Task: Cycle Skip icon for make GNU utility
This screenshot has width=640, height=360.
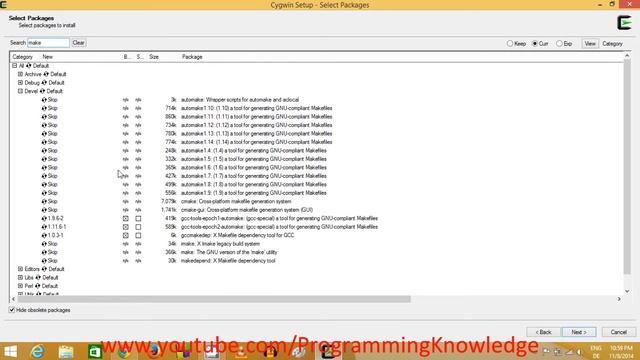Action: (44, 252)
